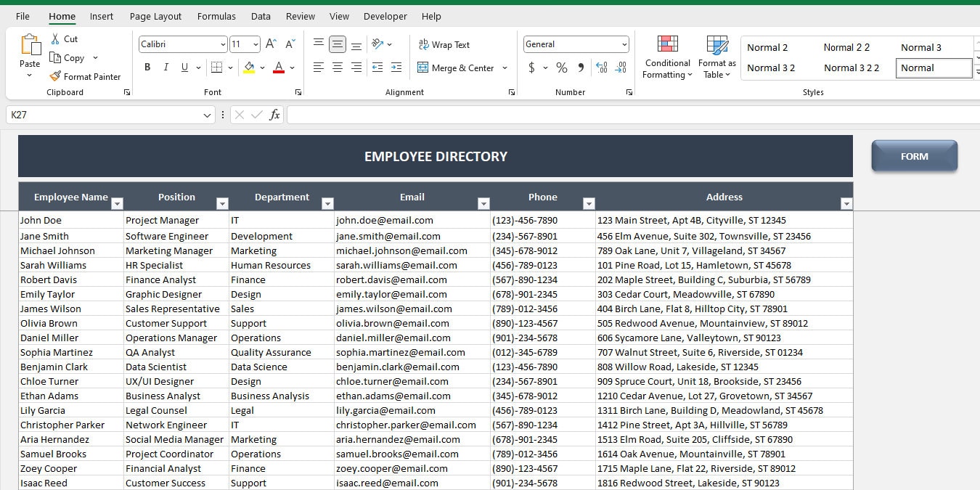Click the Paste clipboard icon
Viewport: 980px width, 490px height.
tap(30, 45)
